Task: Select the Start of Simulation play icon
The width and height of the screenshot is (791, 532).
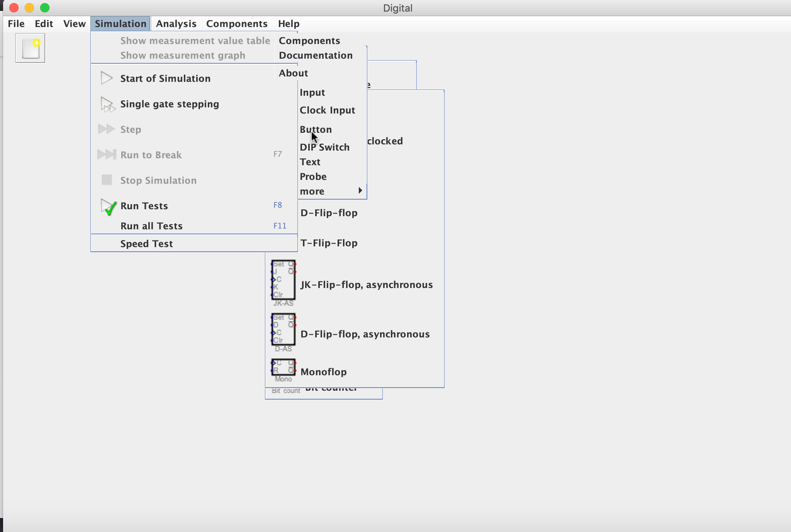Action: click(x=106, y=78)
